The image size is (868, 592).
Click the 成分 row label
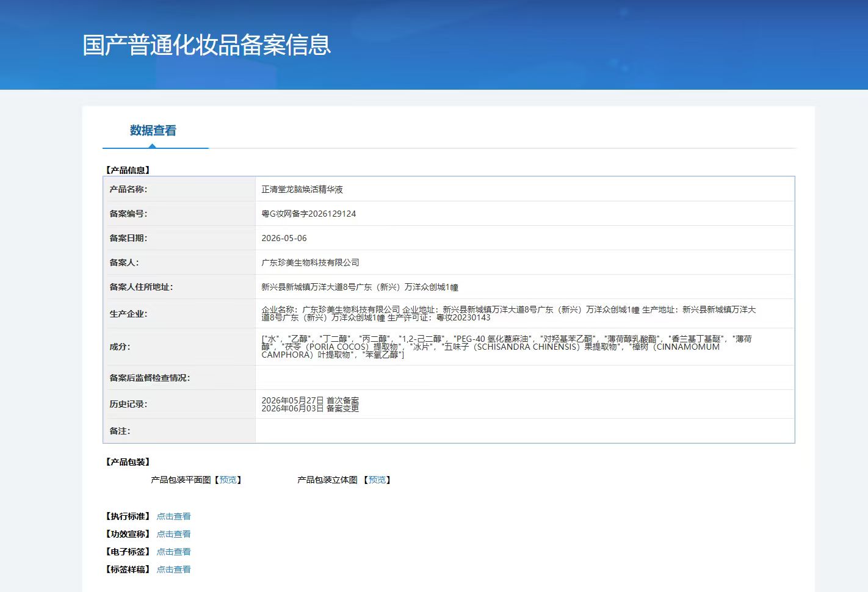pos(120,347)
